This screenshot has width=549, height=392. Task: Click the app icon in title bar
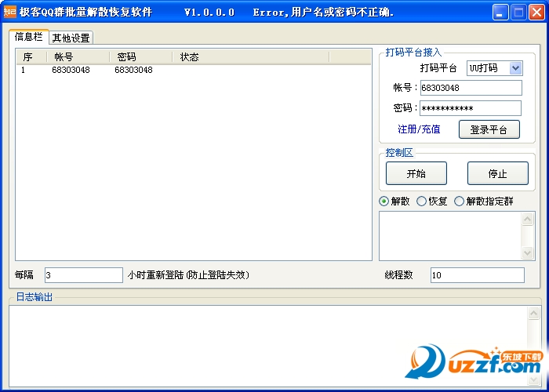point(10,13)
